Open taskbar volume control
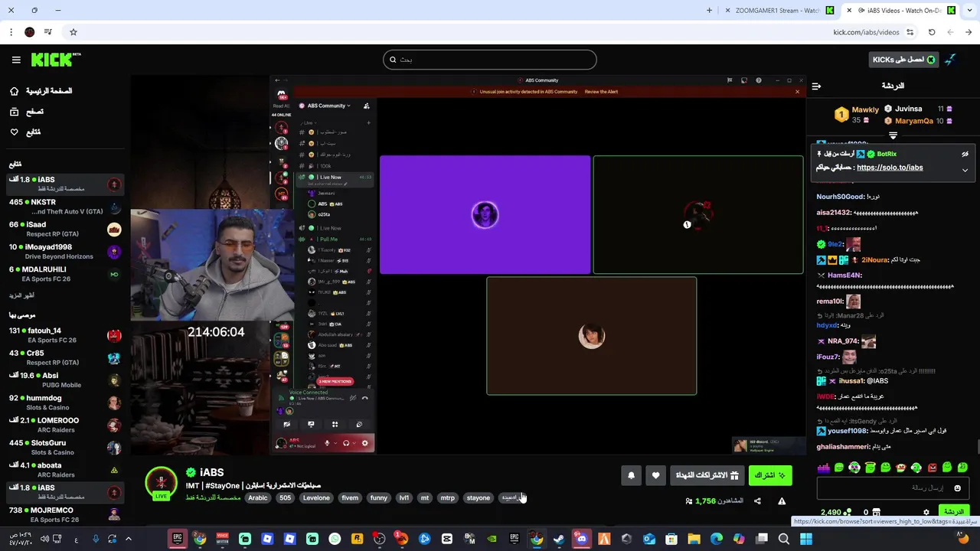 [45, 539]
